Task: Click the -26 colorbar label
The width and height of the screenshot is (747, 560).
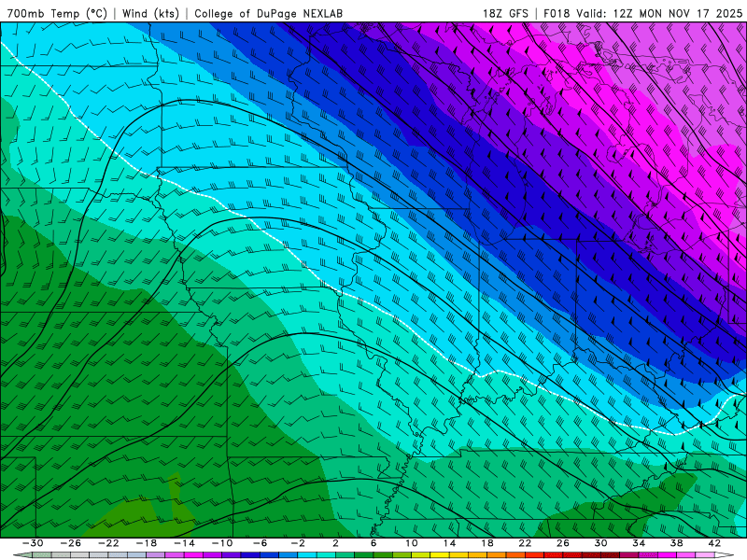Action: point(71,543)
